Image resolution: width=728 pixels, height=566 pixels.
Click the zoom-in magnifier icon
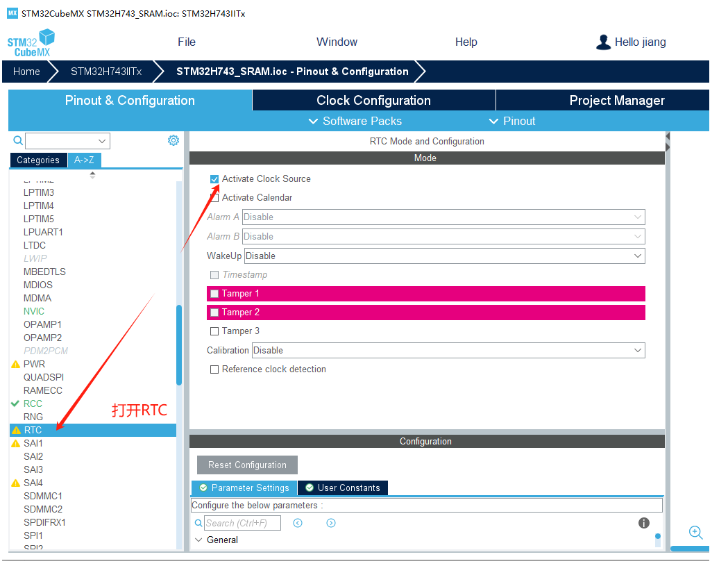pyautogui.click(x=695, y=533)
